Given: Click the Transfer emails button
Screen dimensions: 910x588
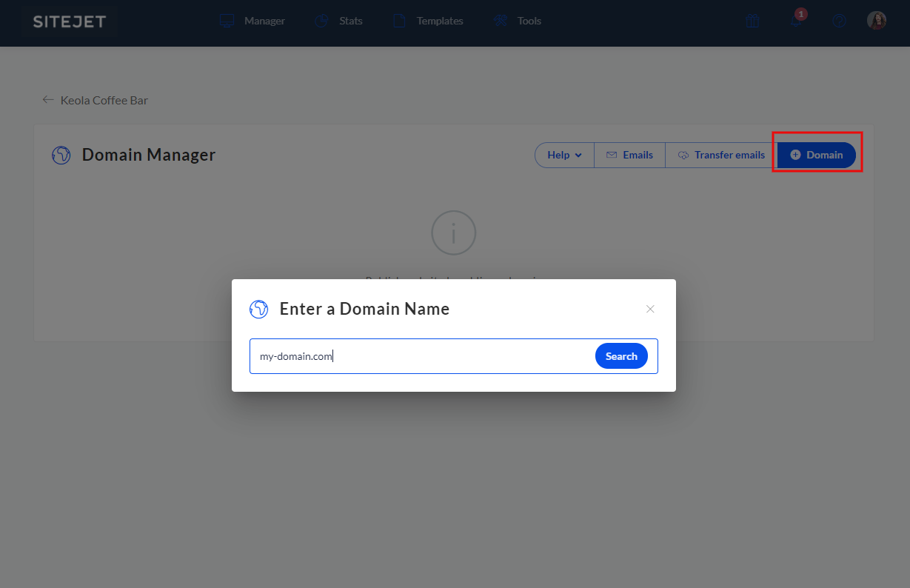Looking at the screenshot, I should coord(721,155).
